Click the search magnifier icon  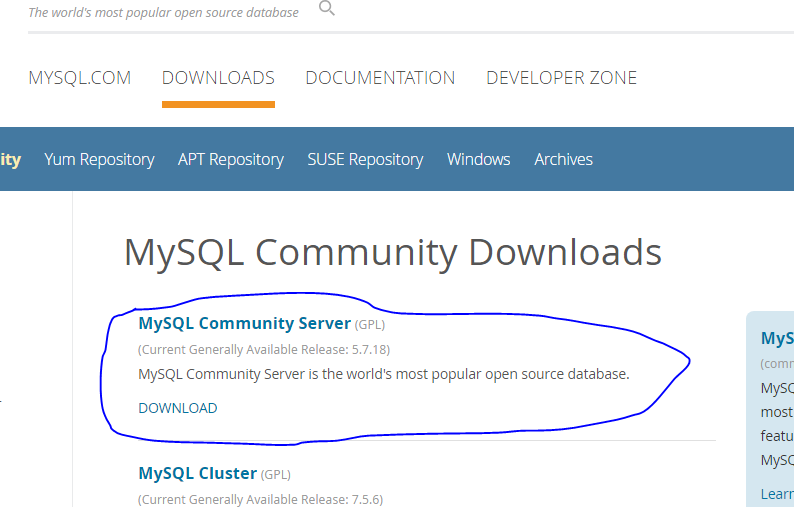click(x=327, y=8)
